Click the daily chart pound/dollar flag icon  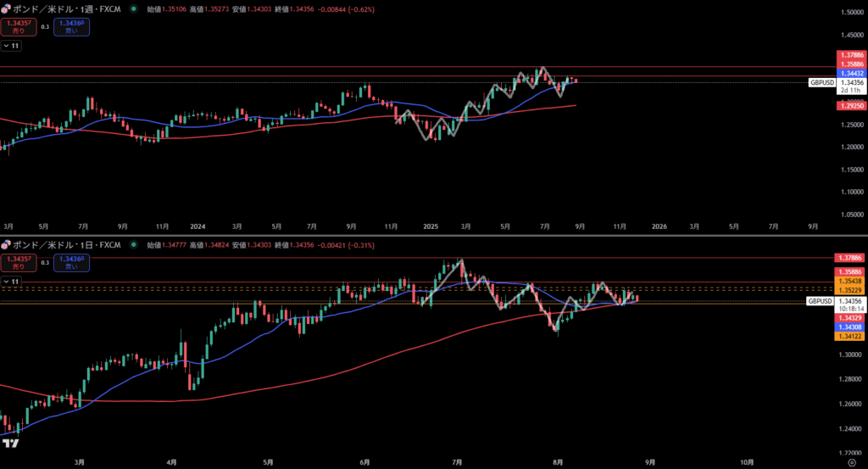6,245
